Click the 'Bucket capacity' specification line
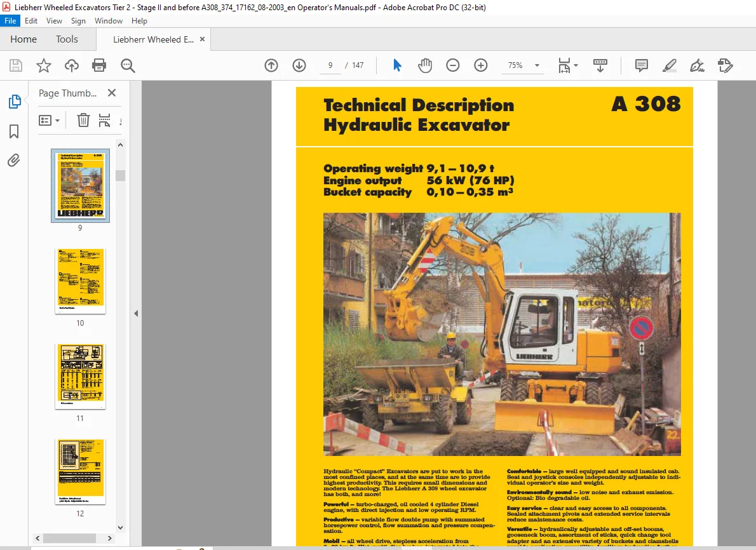Image resolution: width=756 pixels, height=550 pixels. pos(418,192)
